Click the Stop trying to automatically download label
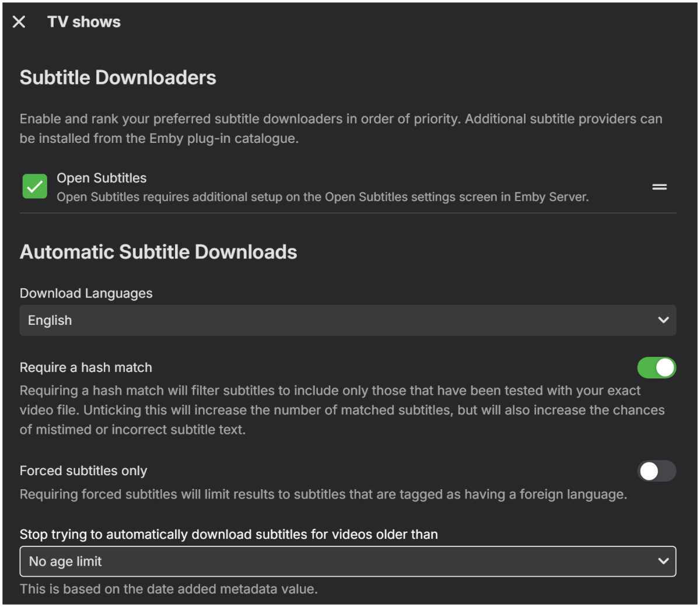Image resolution: width=700 pixels, height=607 pixels. (229, 534)
